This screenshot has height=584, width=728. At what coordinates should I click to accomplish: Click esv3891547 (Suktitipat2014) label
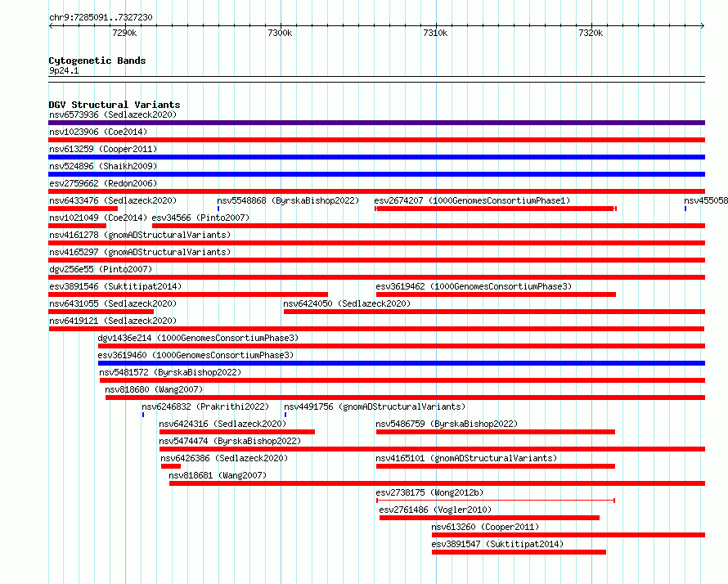[497, 544]
